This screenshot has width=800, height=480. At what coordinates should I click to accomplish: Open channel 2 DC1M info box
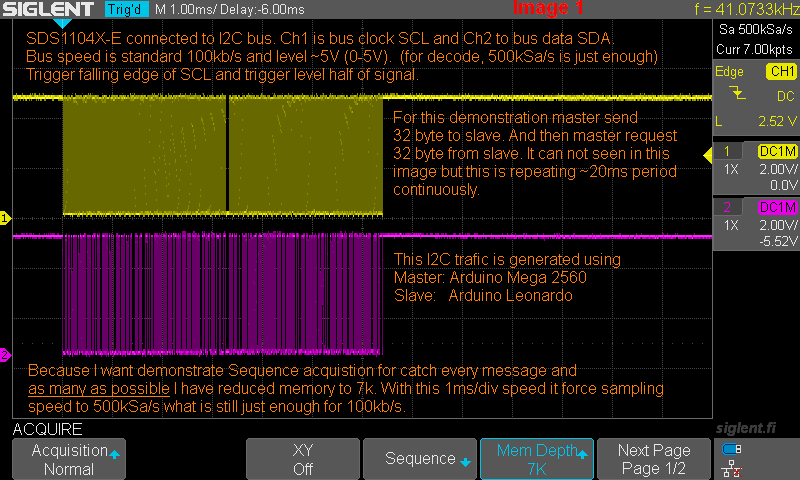coord(756,223)
